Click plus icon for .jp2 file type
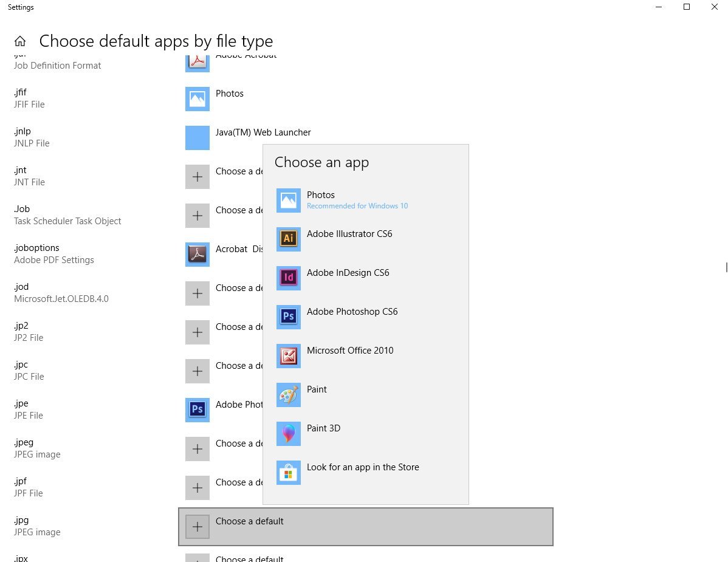Image resolution: width=728 pixels, height=562 pixels. (197, 332)
